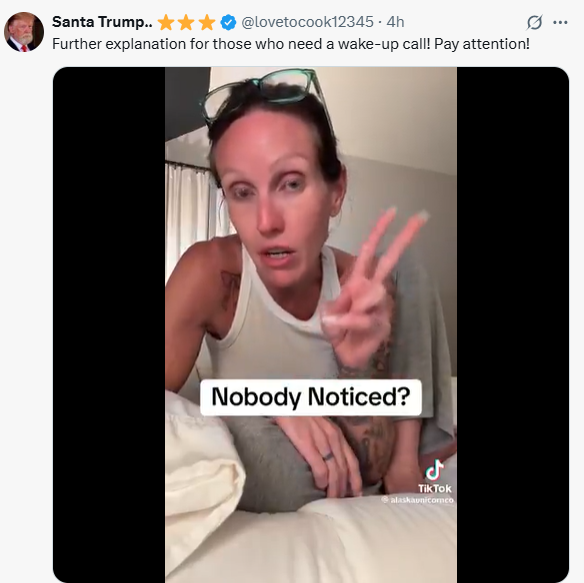Click the first gold star emoji
Image resolution: width=584 pixels, height=583 pixels.
(166, 22)
